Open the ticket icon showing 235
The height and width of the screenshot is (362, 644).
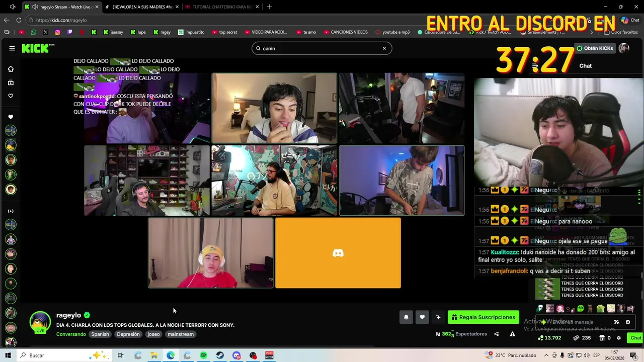coord(583,338)
